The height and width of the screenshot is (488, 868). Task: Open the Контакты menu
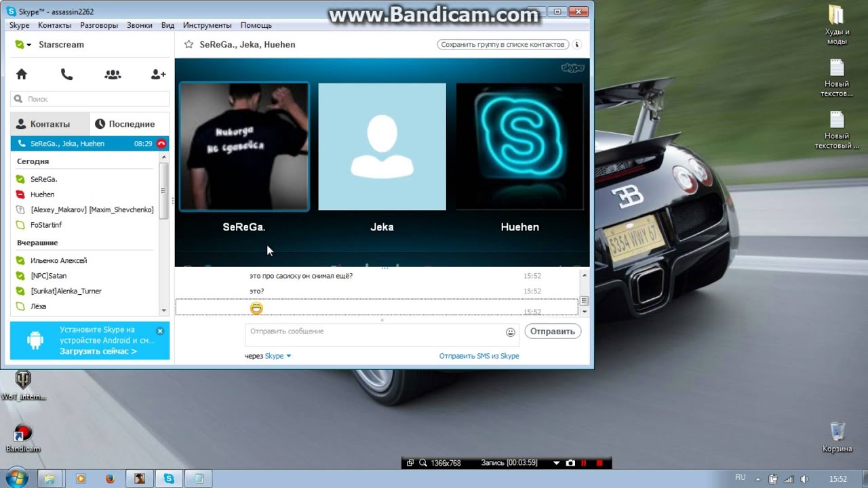tap(54, 25)
